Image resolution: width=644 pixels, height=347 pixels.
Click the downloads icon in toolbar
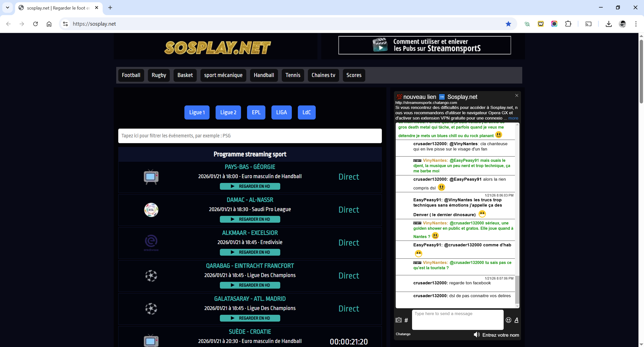click(x=609, y=24)
